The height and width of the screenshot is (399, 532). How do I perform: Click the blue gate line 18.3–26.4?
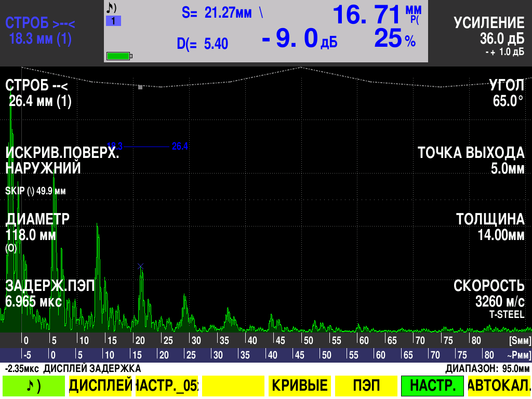point(147,147)
